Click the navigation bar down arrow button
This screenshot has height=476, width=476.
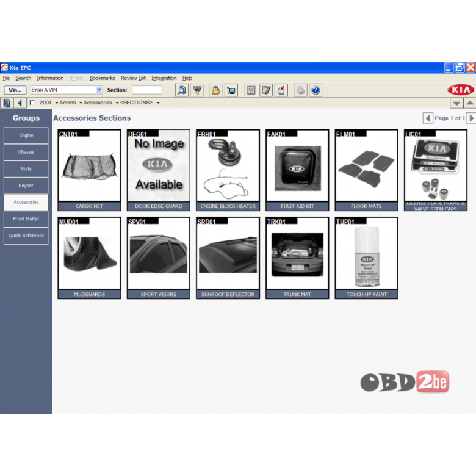pos(456,103)
